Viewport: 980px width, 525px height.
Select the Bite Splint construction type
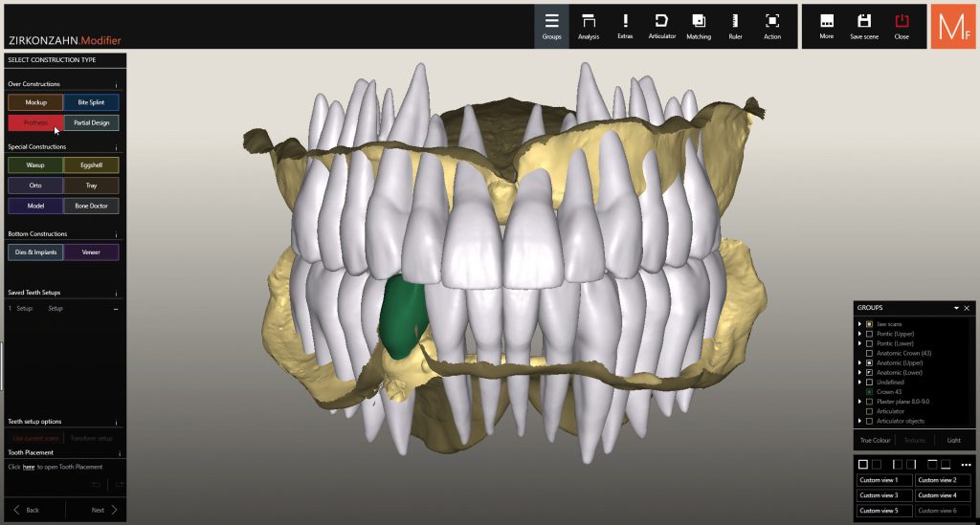(92, 101)
